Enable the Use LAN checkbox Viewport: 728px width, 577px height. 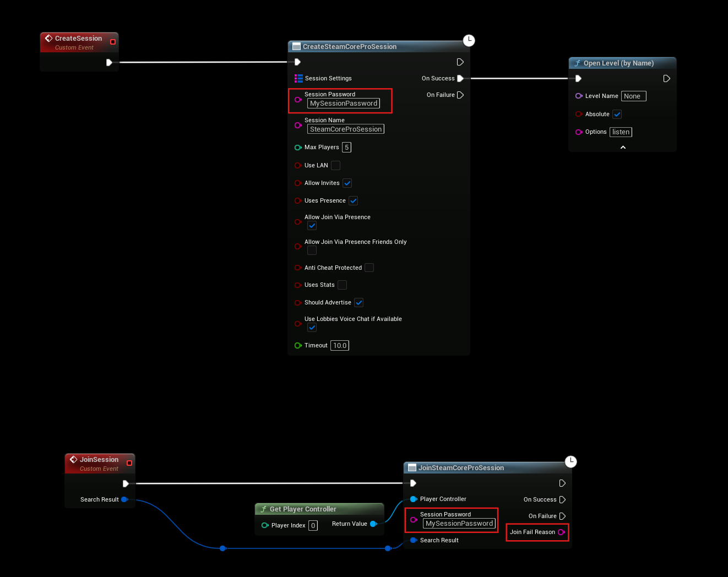click(x=335, y=165)
